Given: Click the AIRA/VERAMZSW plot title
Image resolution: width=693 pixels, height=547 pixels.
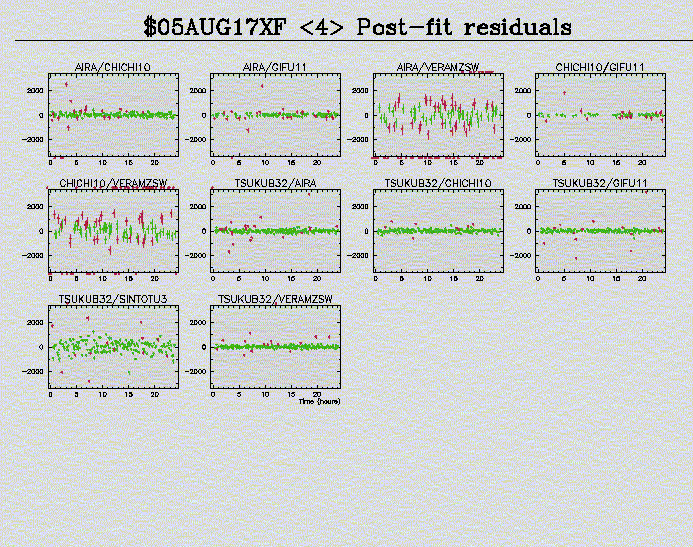Looking at the screenshot, I should click(x=438, y=67).
